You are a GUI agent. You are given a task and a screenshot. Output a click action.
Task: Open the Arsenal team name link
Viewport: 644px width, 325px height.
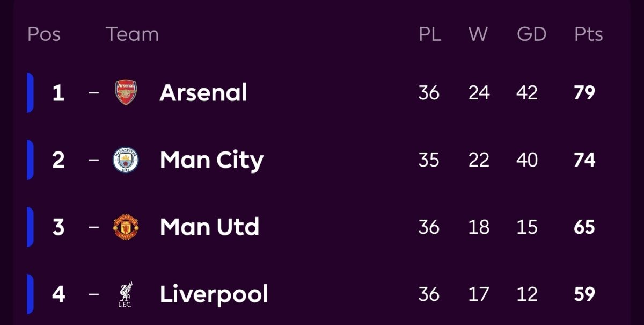pyautogui.click(x=203, y=92)
